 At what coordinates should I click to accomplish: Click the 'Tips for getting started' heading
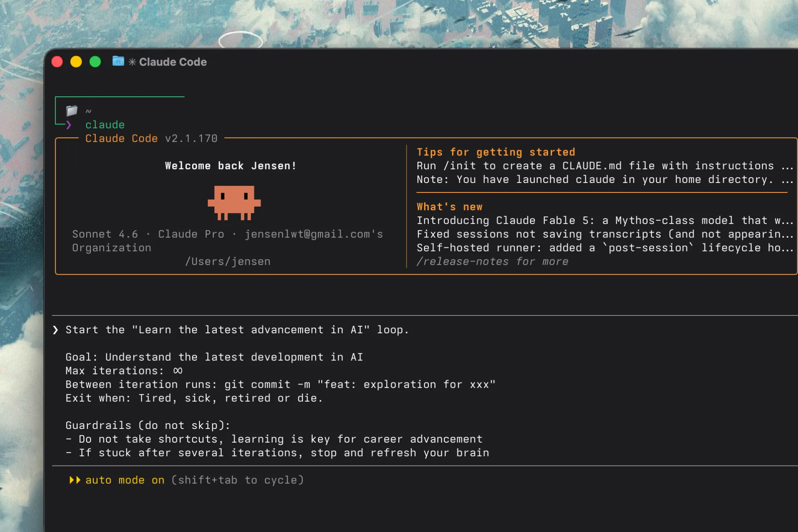click(496, 152)
